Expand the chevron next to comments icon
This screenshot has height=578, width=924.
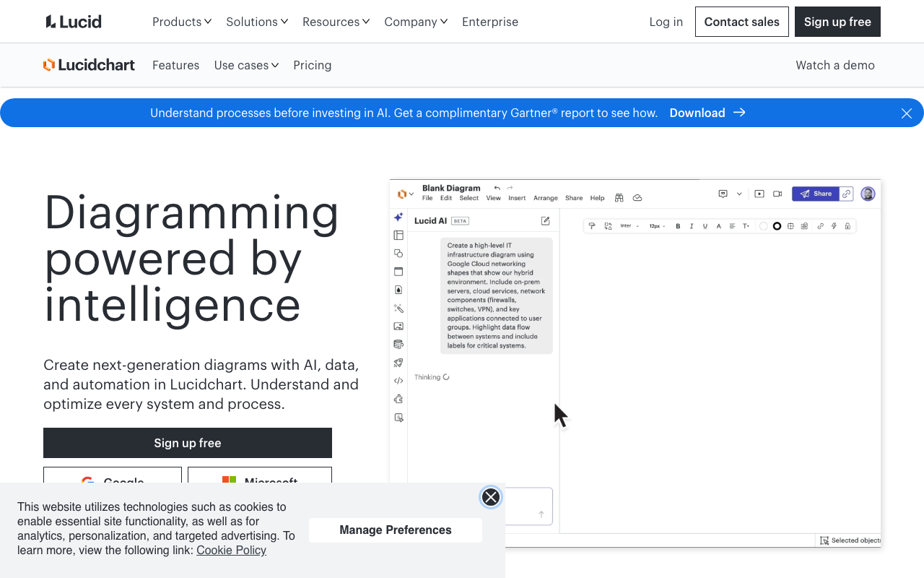pos(739,194)
